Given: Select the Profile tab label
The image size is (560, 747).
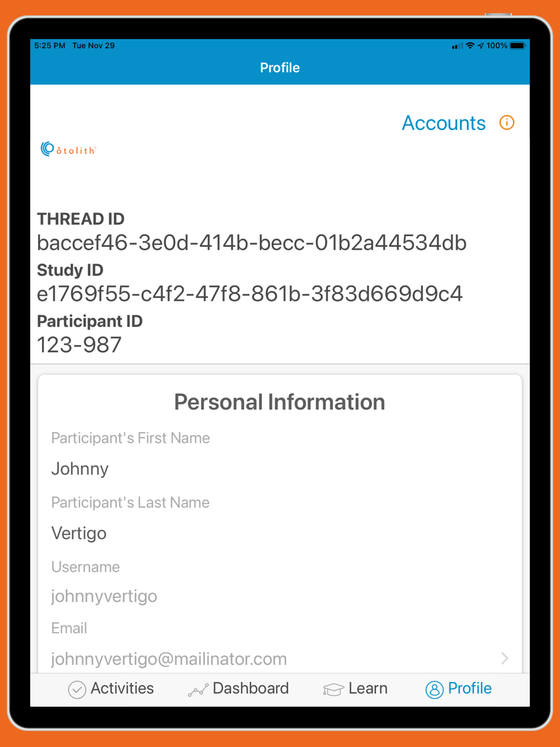Looking at the screenshot, I should click(x=470, y=688).
